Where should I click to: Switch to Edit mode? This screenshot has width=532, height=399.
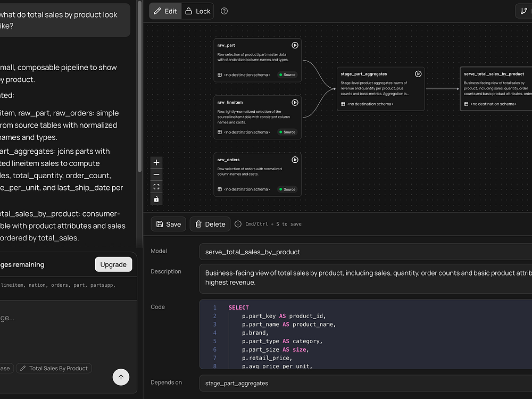pos(165,11)
